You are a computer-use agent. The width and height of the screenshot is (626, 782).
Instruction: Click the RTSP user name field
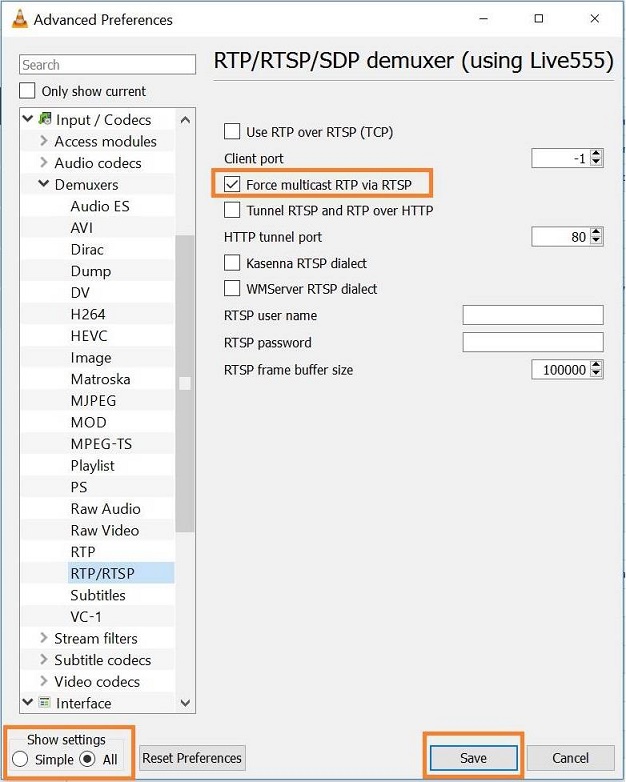click(533, 316)
